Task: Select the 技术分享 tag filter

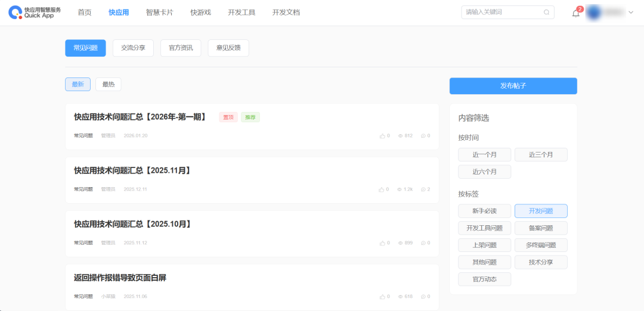Action: (541, 262)
